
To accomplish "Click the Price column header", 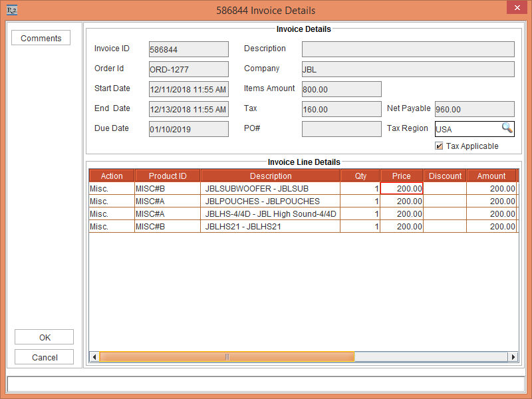I will point(402,176).
